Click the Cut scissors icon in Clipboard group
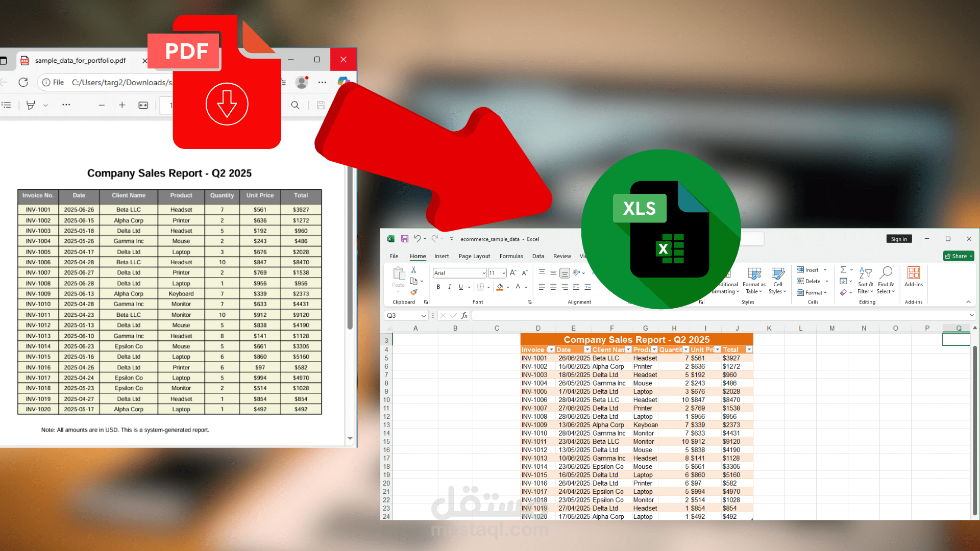 tap(414, 270)
